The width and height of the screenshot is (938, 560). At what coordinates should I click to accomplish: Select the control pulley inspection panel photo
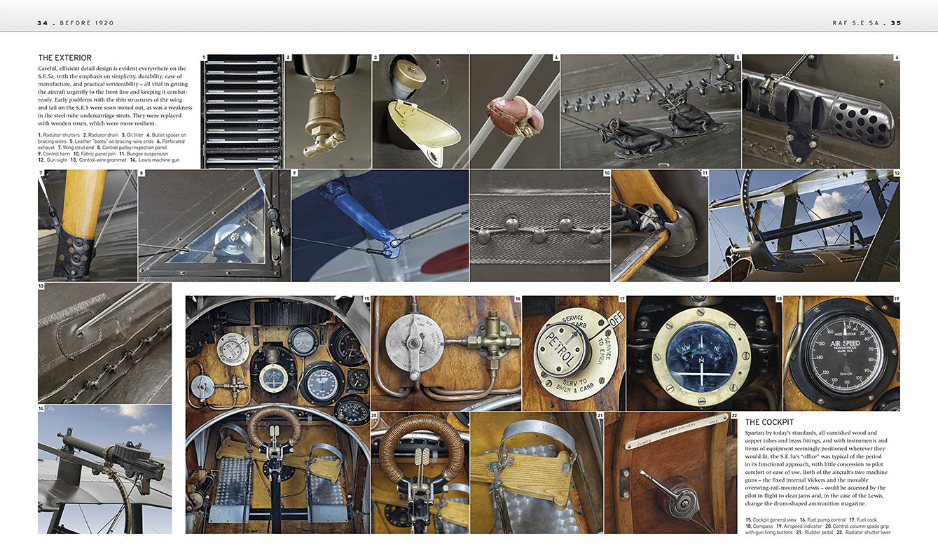[x=214, y=225]
